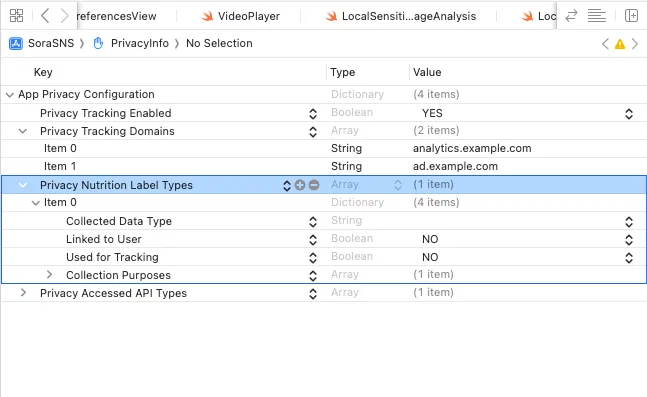
Task: Open the editor options lines menu
Action: pyautogui.click(x=597, y=16)
